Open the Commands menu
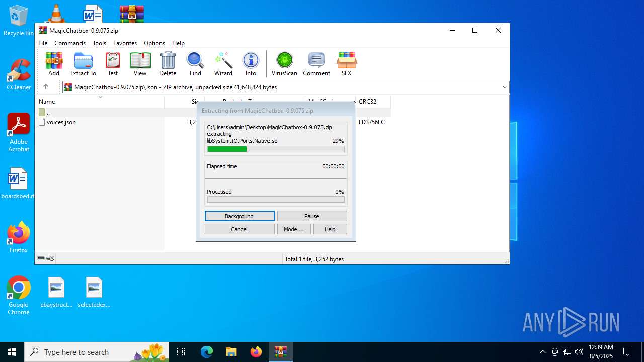Image resolution: width=644 pixels, height=362 pixels. pyautogui.click(x=70, y=43)
